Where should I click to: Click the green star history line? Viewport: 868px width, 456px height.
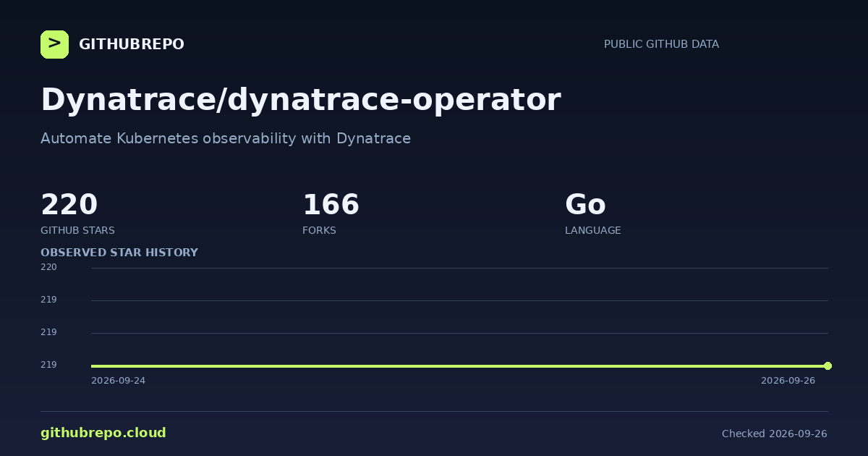click(459, 366)
